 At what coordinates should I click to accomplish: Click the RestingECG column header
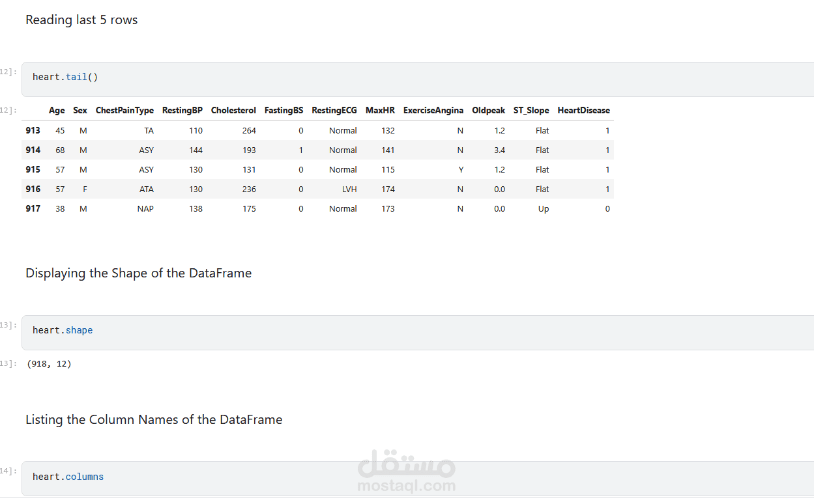coord(334,111)
